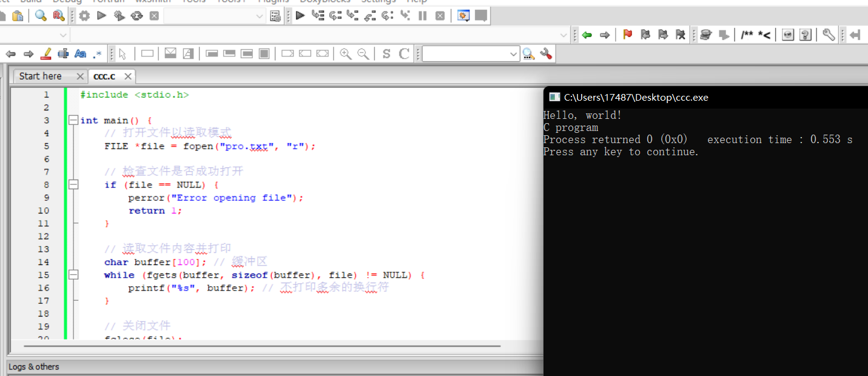Screen dimensions: 868x376
Task: Open the function list dropdown
Action: tap(320, 35)
